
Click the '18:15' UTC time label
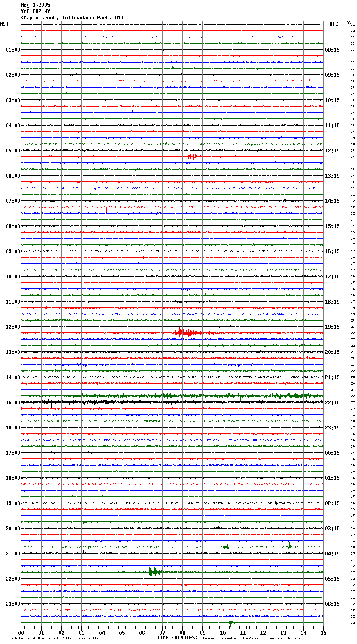(332, 302)
